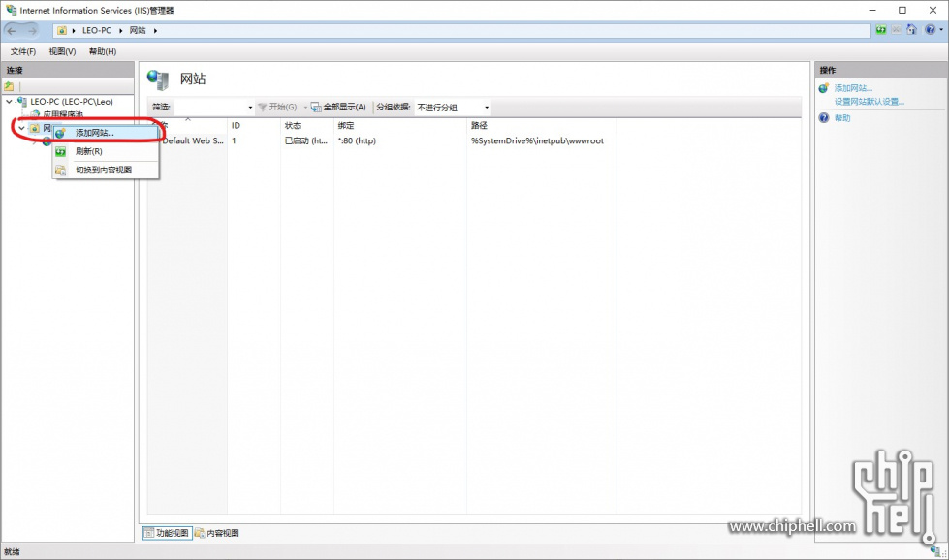Click 设置网站默认设置... link
This screenshot has width=949, height=560.
869,101
